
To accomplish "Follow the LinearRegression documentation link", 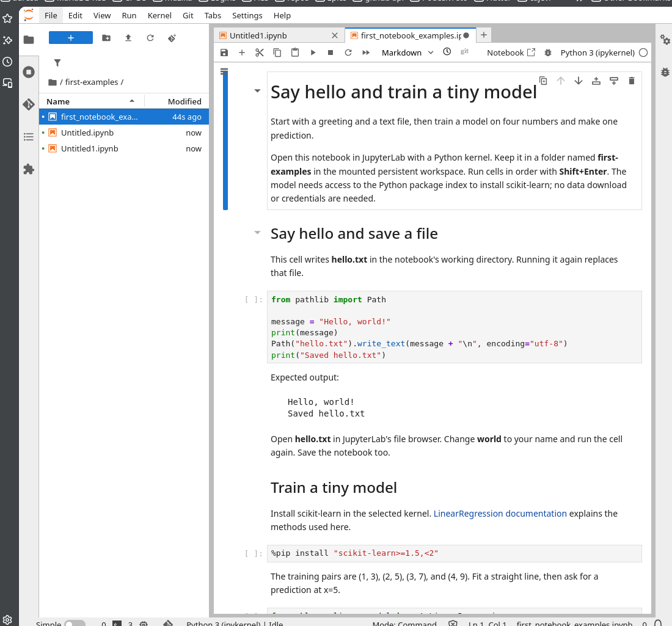I will click(500, 513).
